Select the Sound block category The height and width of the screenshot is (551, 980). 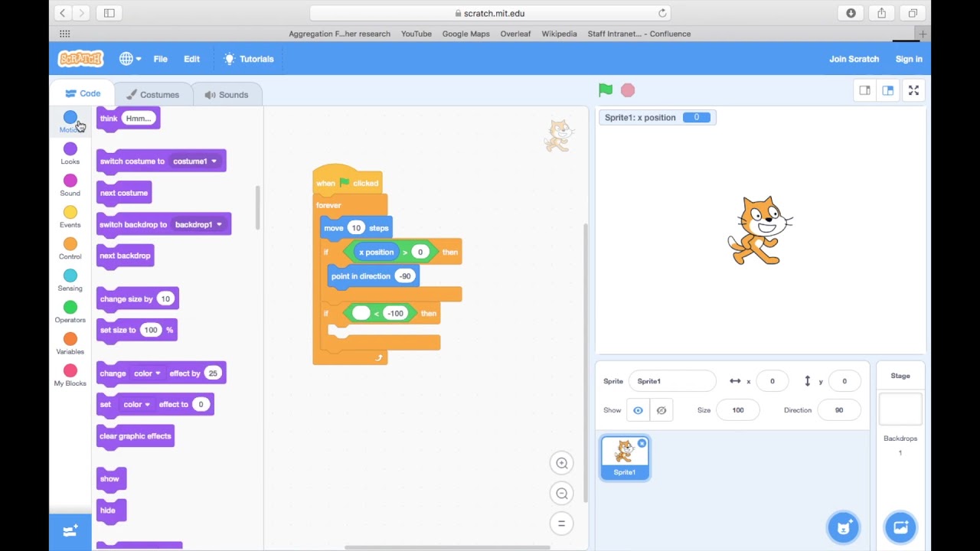[x=70, y=185]
